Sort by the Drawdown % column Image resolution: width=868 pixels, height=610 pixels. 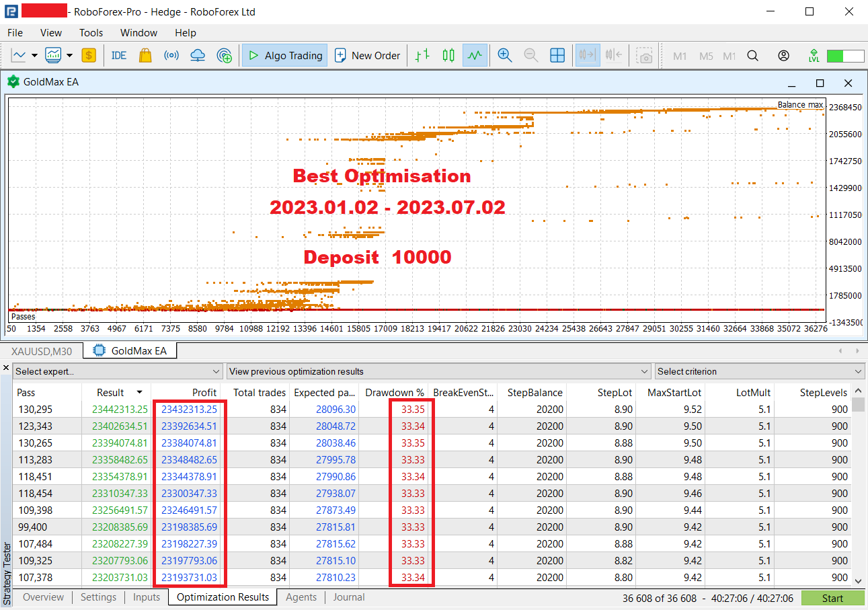395,393
